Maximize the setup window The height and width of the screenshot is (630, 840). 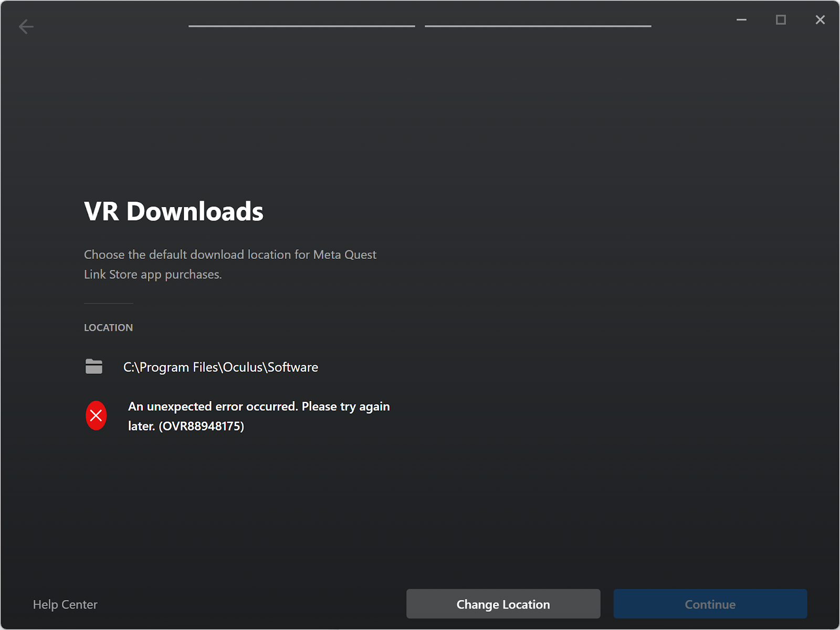[x=781, y=20]
